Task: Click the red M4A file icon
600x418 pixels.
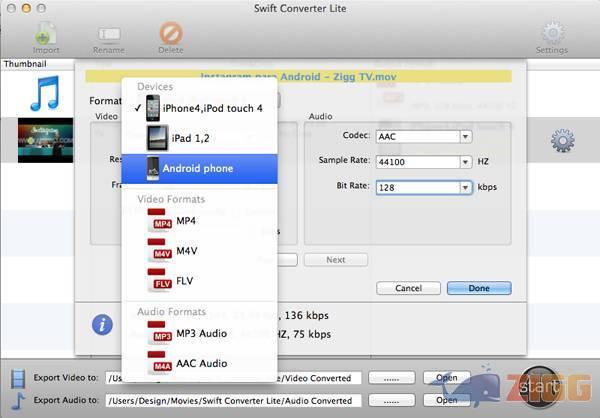Action: pos(160,363)
